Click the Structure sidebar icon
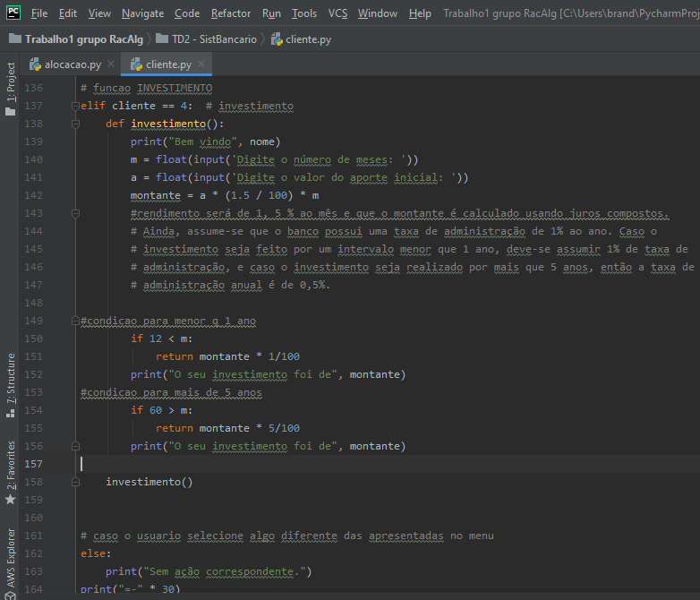This screenshot has height=600, width=700. click(10, 414)
